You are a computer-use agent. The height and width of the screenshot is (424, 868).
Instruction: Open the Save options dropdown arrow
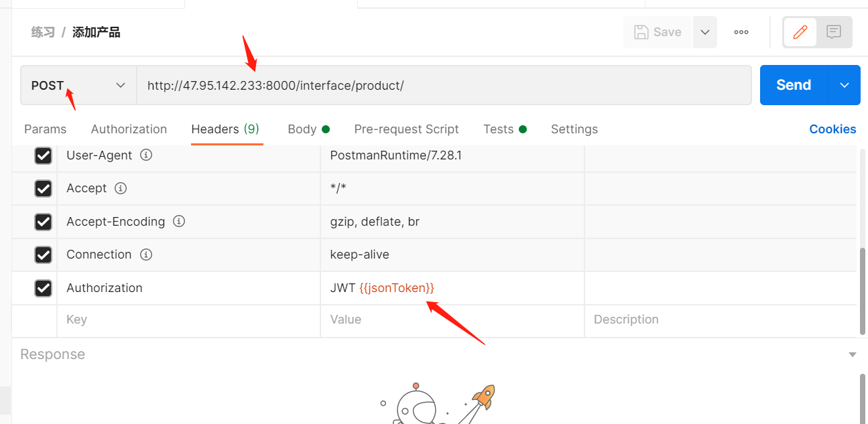pos(704,32)
